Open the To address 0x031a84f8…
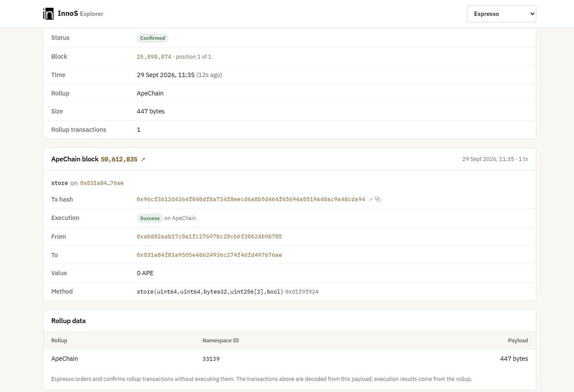 [x=209, y=255]
